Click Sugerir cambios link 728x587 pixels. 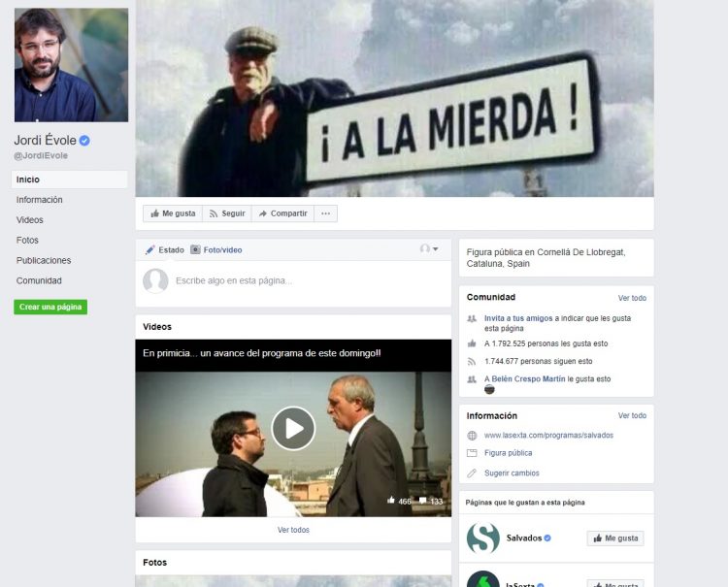point(512,473)
